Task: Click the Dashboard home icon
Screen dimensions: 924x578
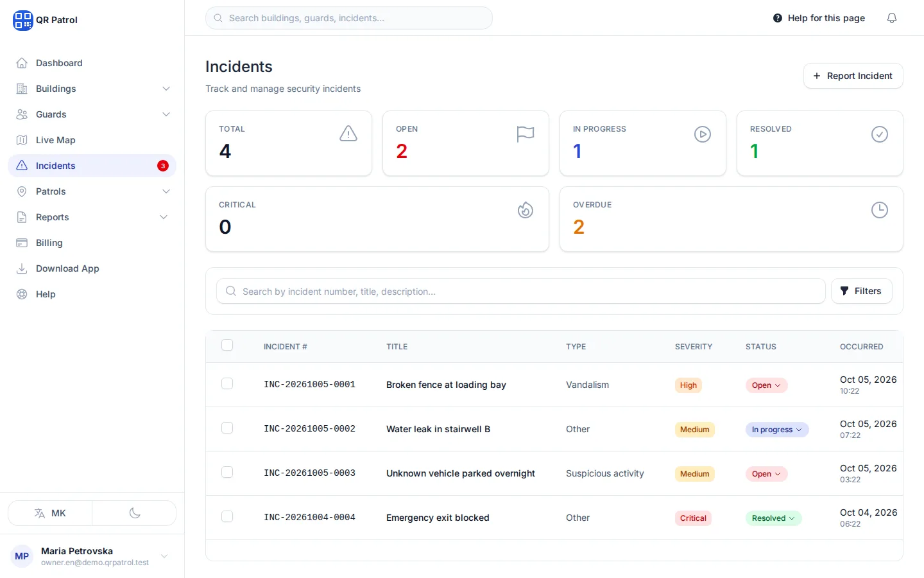Action: click(x=22, y=63)
